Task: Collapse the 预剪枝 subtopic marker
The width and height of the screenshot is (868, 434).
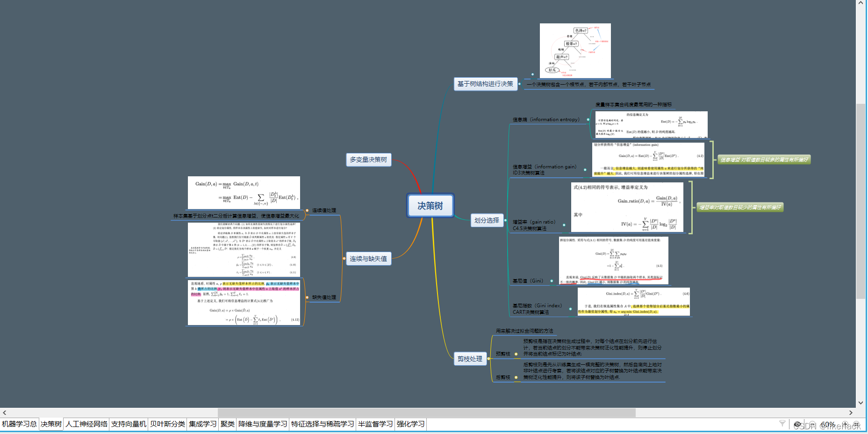Action: pyautogui.click(x=516, y=354)
